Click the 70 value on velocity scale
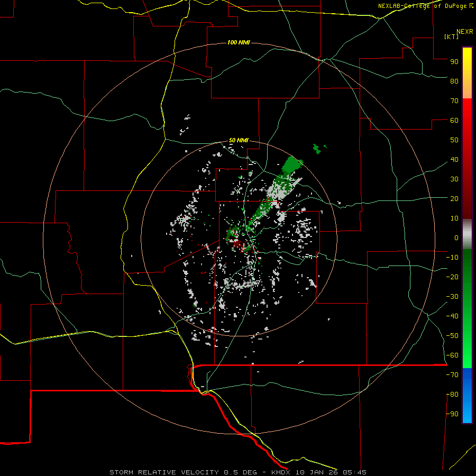The width and height of the screenshot is (476, 476). 454,101
